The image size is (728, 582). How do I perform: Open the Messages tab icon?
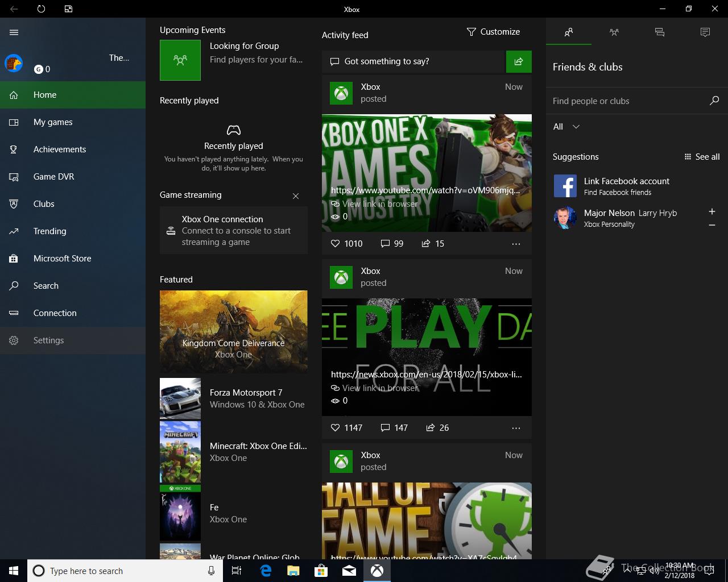tap(660, 32)
